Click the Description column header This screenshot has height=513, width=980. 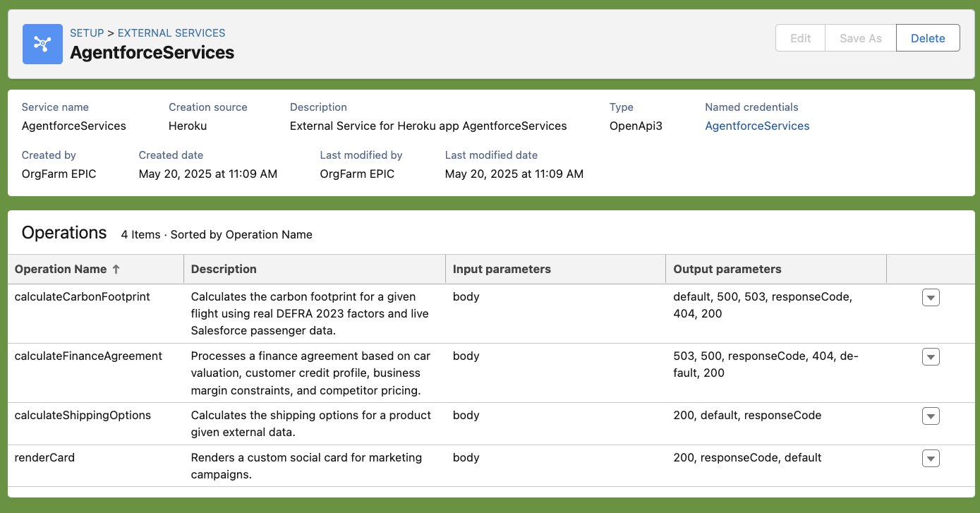tap(315, 269)
